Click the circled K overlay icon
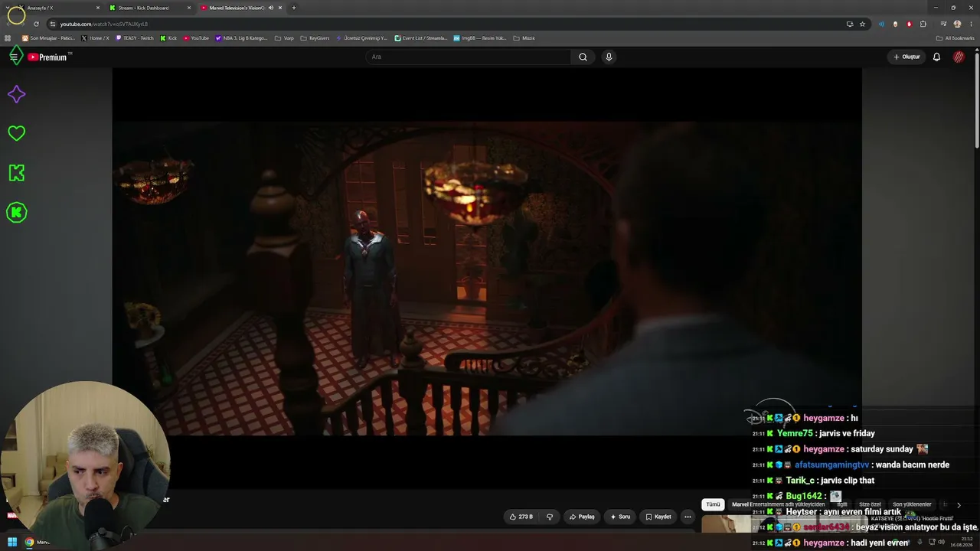Image resolution: width=980 pixels, height=551 pixels. [16, 213]
